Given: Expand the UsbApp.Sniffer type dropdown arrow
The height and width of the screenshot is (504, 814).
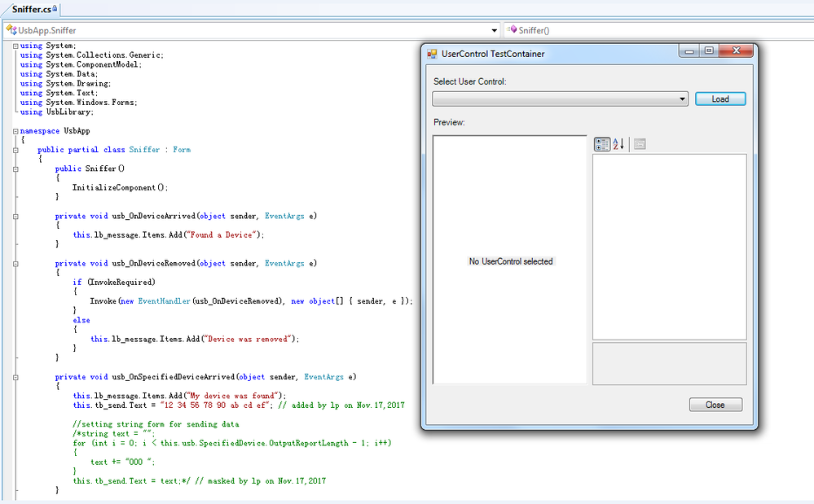Looking at the screenshot, I should 494,30.
